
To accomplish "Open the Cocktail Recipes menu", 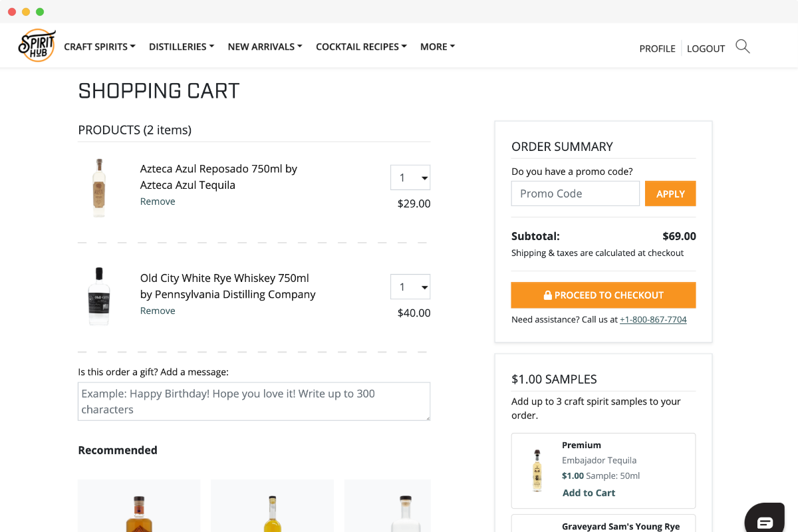I will [x=361, y=47].
